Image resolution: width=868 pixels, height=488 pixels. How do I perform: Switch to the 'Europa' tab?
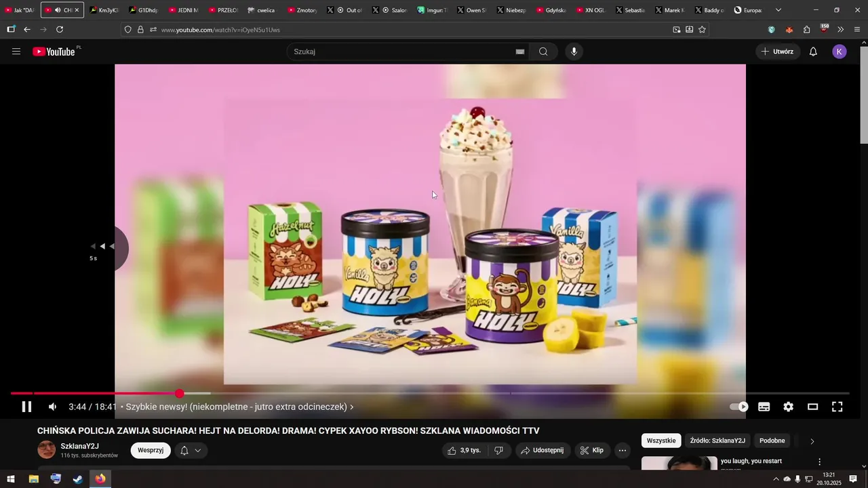(748, 10)
